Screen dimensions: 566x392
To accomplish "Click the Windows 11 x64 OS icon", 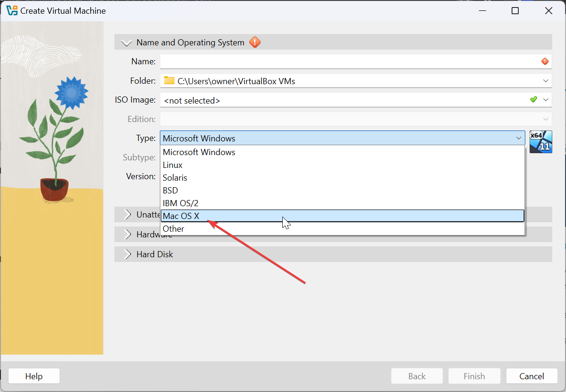I will (540, 141).
